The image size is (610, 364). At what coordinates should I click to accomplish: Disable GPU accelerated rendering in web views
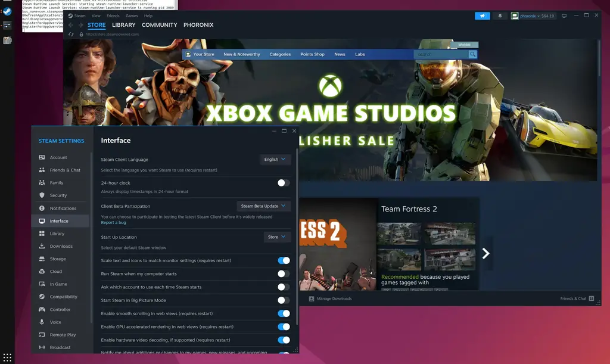(x=284, y=326)
